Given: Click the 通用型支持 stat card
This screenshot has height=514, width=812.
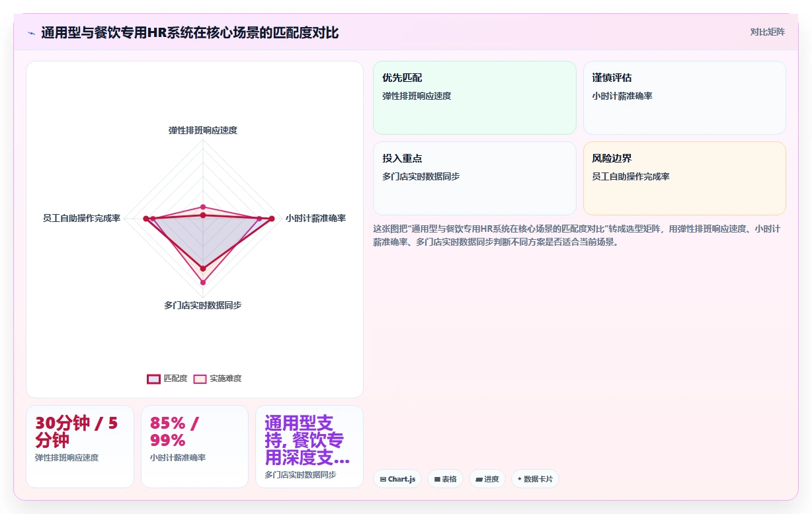Looking at the screenshot, I should point(309,447).
